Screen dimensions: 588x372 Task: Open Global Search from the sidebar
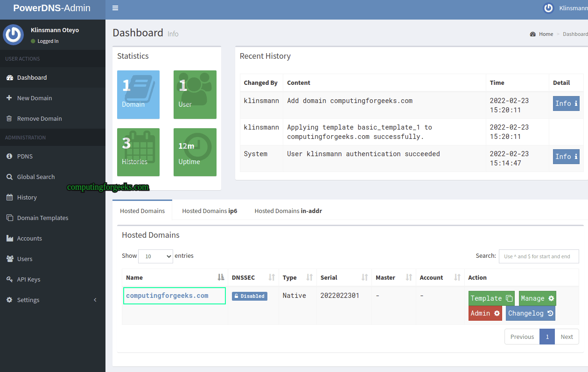pyautogui.click(x=36, y=177)
